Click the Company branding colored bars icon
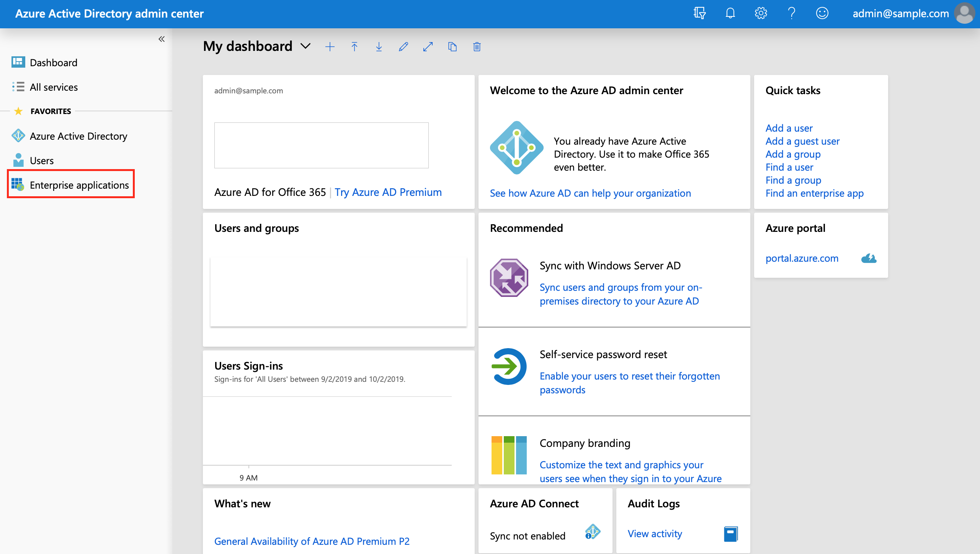This screenshot has width=980, height=554. click(x=509, y=455)
